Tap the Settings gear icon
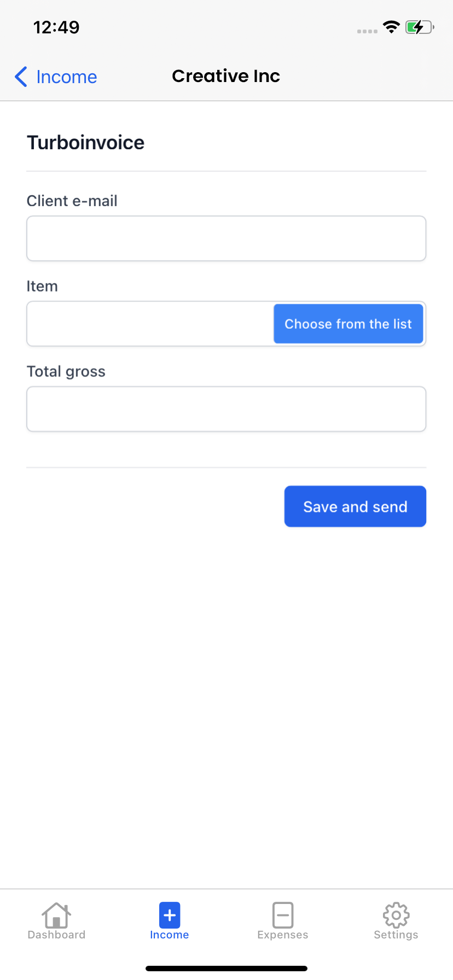Screen dimensions: 453x980 (x=396, y=914)
